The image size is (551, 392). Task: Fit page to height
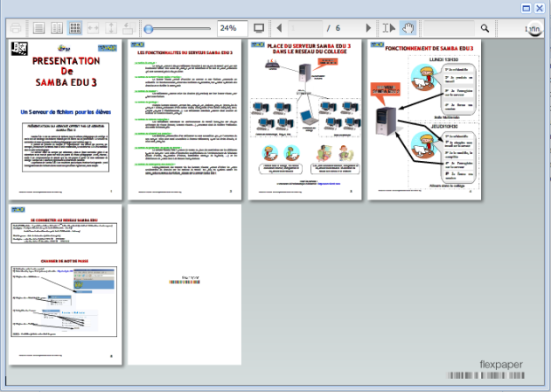pos(111,28)
